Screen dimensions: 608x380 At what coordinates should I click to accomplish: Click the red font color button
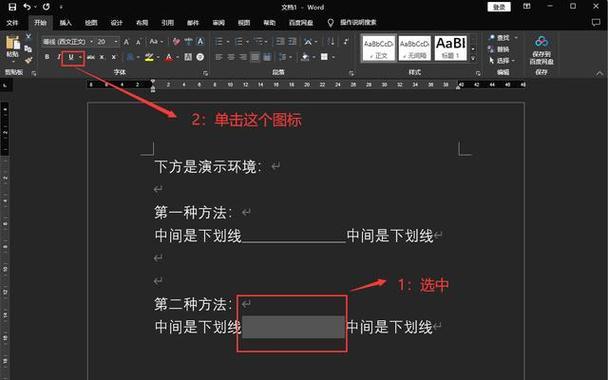169,57
